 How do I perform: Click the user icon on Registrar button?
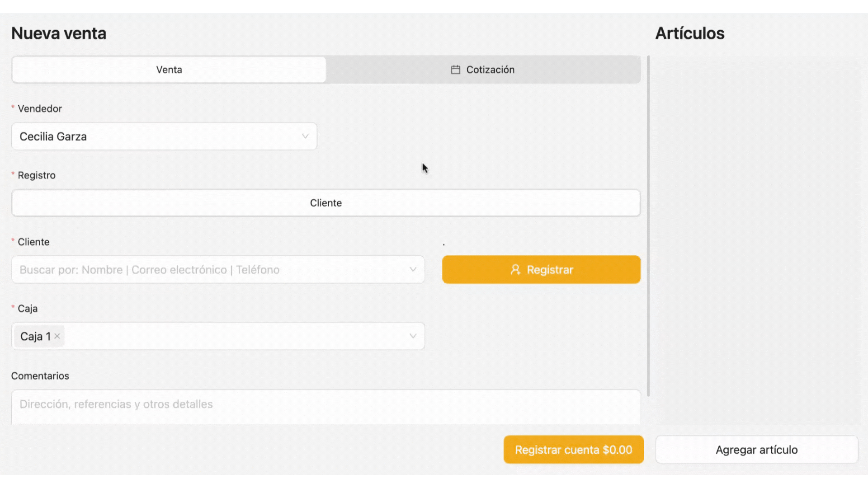point(515,270)
